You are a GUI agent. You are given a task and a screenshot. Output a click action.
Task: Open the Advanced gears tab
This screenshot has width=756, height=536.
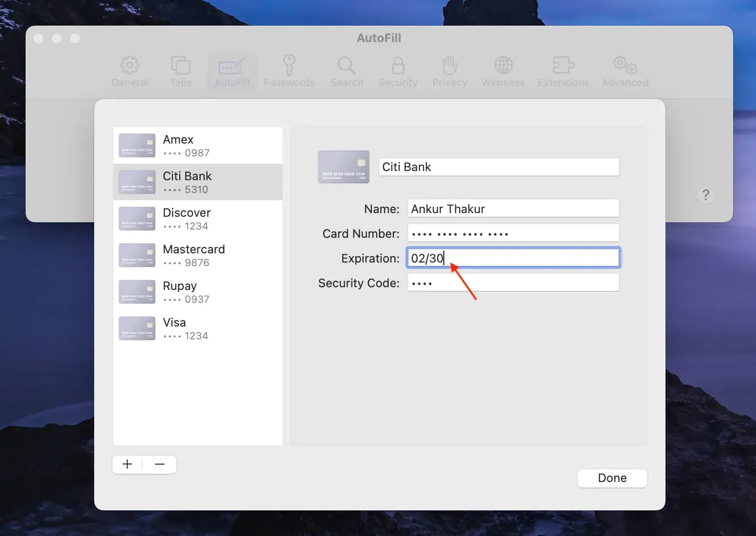click(625, 71)
